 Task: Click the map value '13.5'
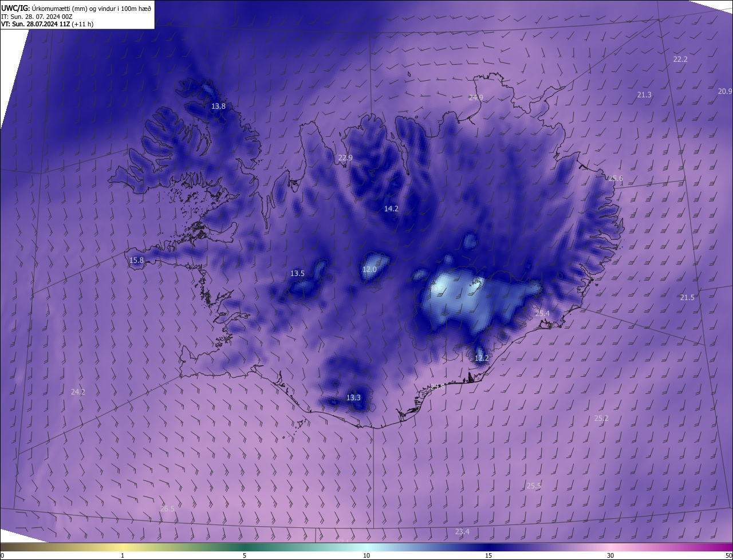coord(298,273)
